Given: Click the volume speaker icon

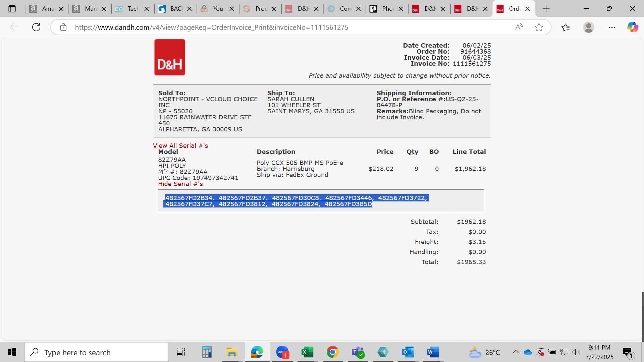Looking at the screenshot, I should coord(576,352).
